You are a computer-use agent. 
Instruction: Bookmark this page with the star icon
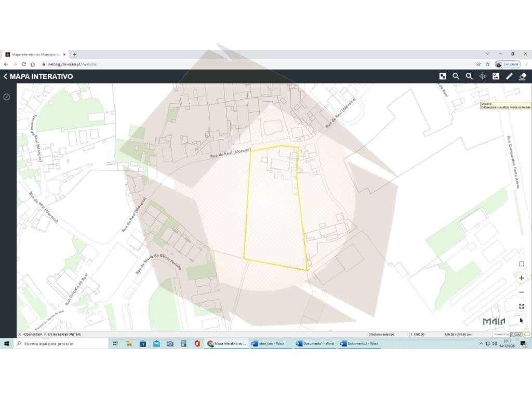487,64
